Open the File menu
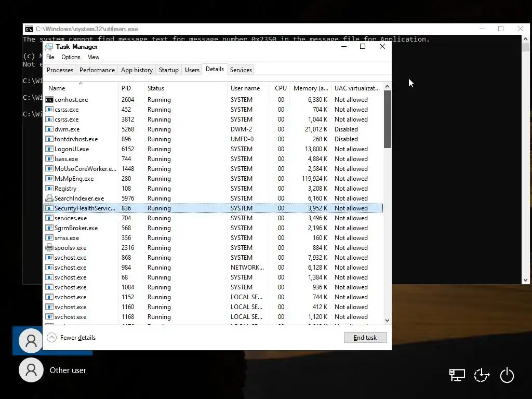The image size is (532, 399). [x=50, y=57]
